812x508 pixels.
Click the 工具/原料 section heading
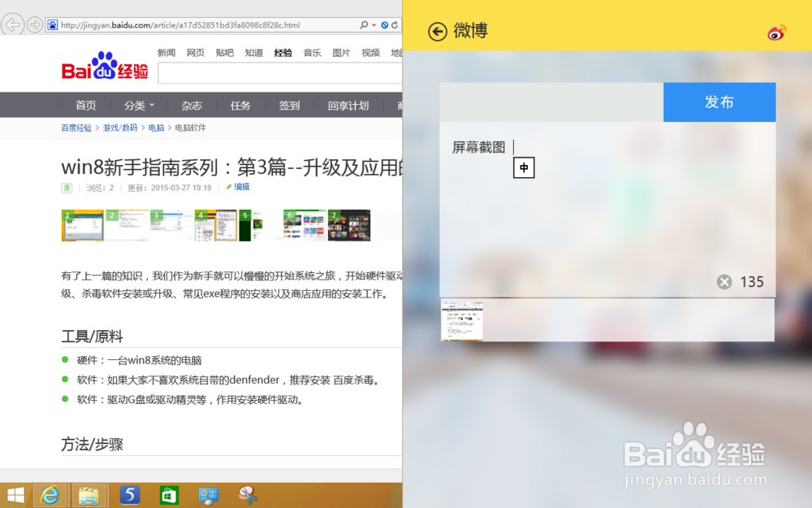[x=93, y=337]
